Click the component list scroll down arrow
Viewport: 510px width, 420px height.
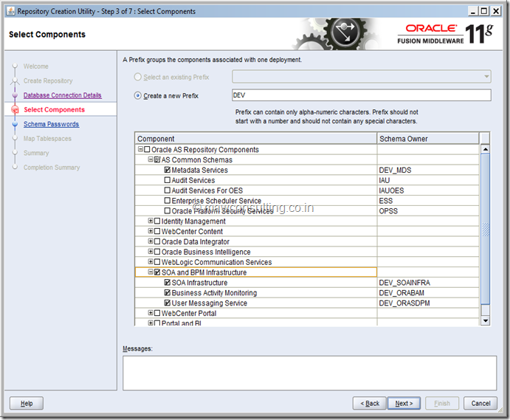486,321
